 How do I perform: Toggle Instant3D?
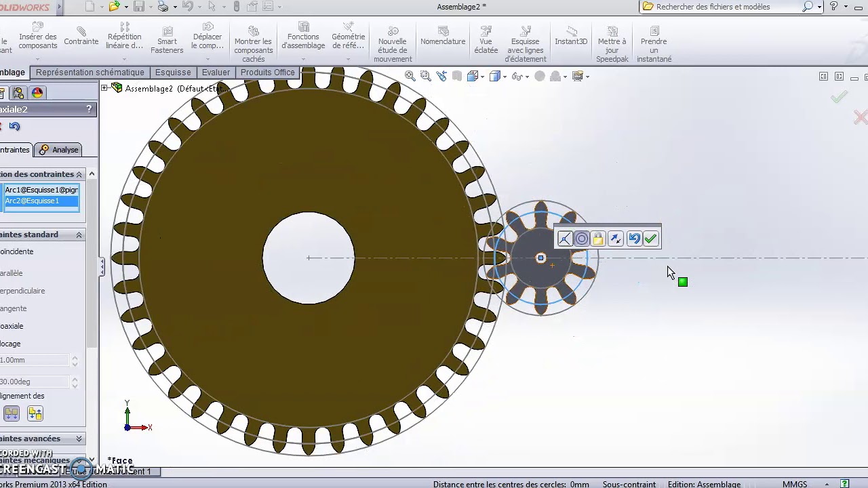point(571,37)
